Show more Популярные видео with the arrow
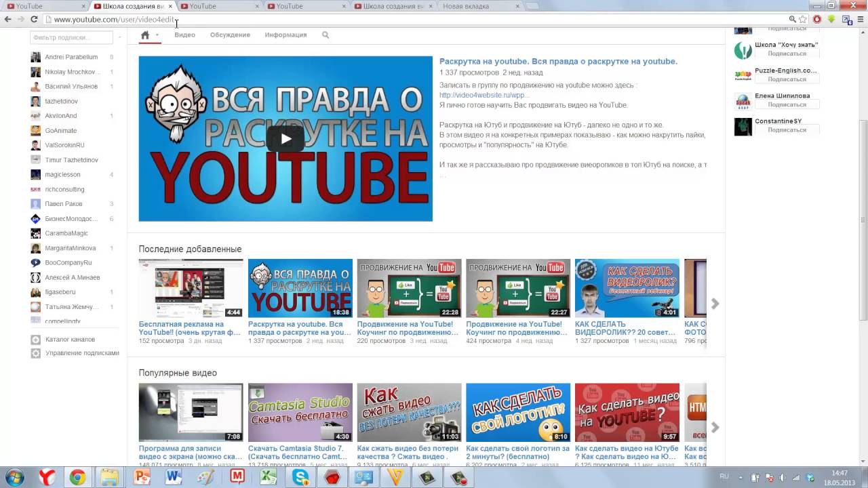 [715, 428]
